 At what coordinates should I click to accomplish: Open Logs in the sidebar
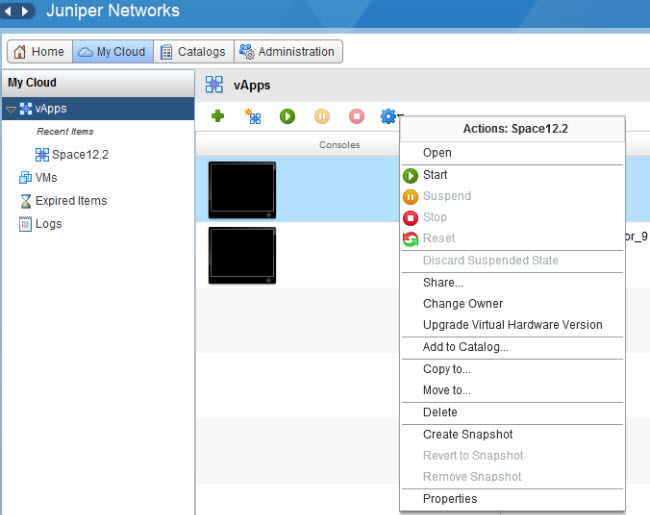[41, 224]
